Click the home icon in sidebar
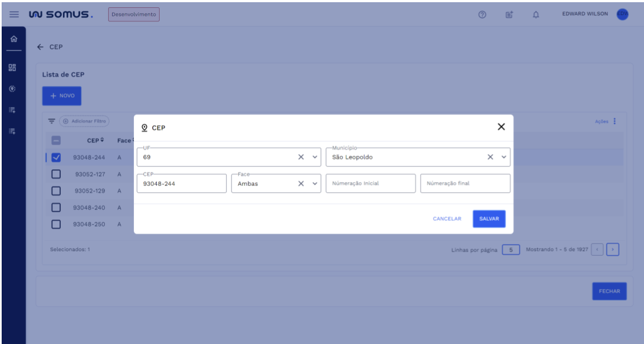644x344 pixels. coord(12,39)
